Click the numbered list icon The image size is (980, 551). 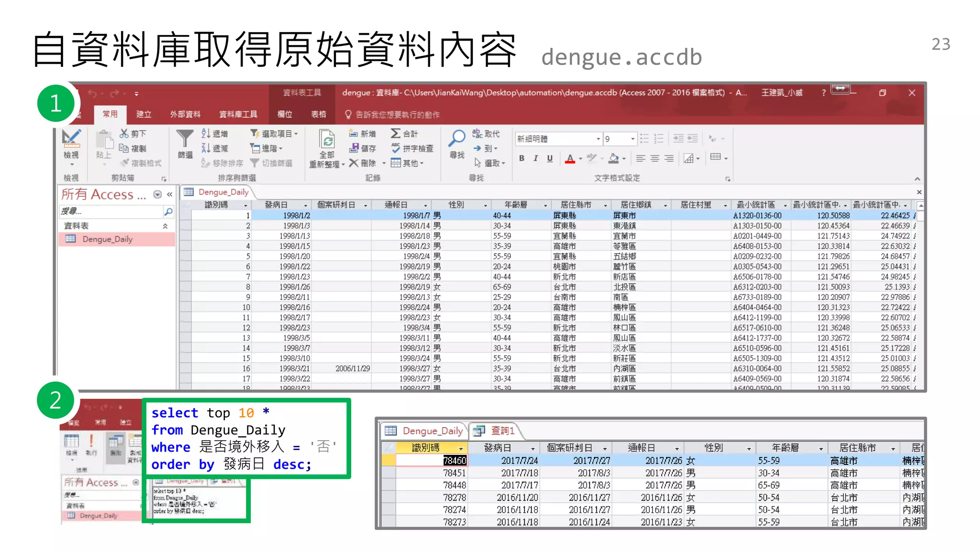659,139
